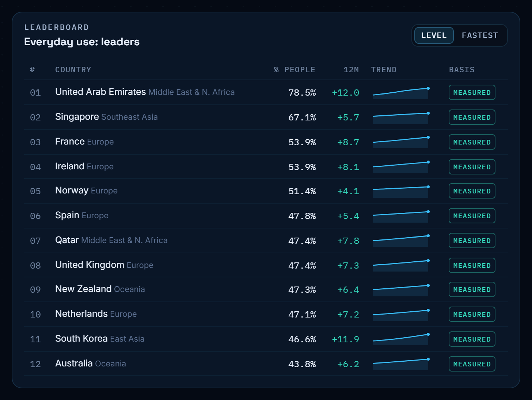Select the United Kingdom country name
532x400 pixels.
(90, 265)
